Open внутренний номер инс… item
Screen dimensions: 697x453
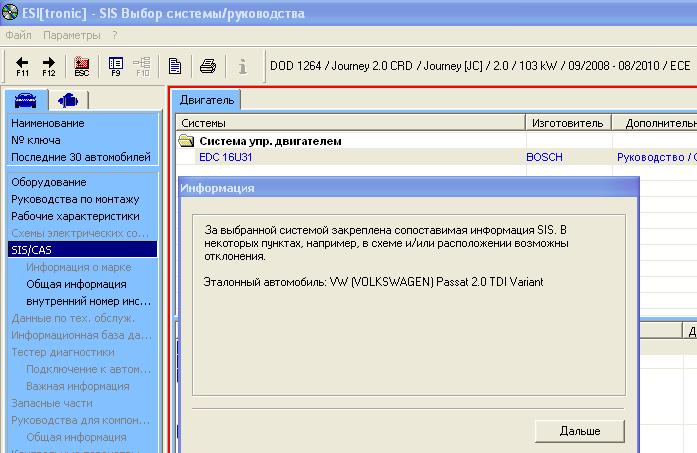click(88, 301)
